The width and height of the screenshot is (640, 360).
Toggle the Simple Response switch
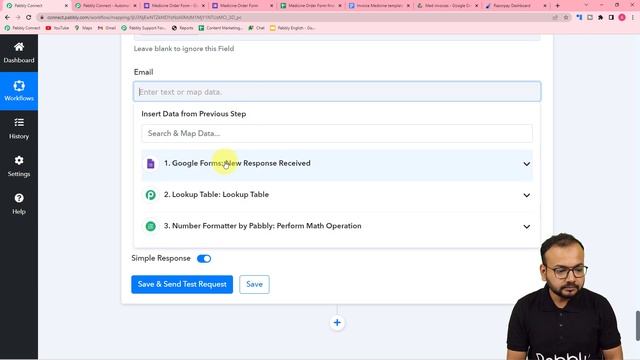(204, 259)
